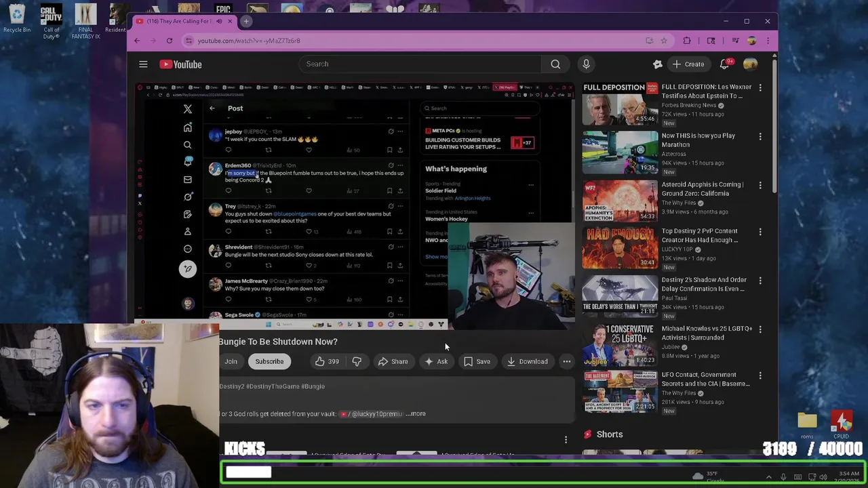Screen dimensions: 868x488
Task: Open options menu for Michael Knowles video
Action: coord(760,329)
